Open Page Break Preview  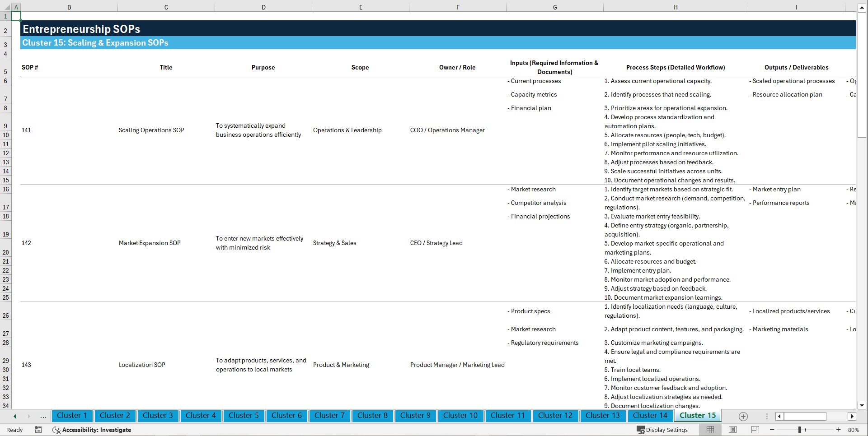tap(755, 430)
